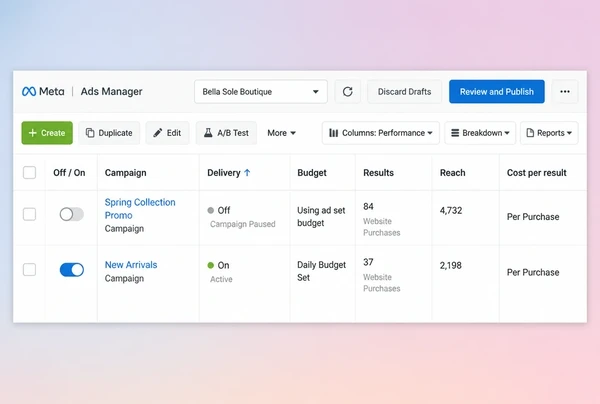This screenshot has height=404, width=600.
Task: Click the green Create button
Action: [x=47, y=133]
